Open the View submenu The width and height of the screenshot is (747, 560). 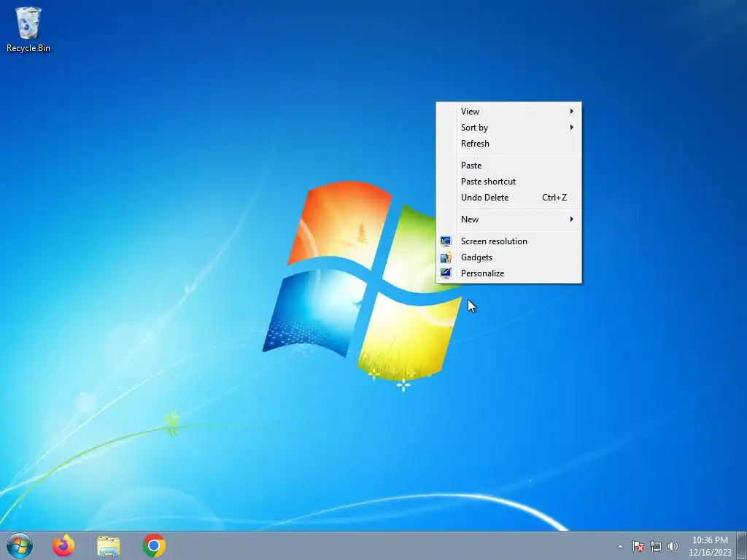point(508,112)
